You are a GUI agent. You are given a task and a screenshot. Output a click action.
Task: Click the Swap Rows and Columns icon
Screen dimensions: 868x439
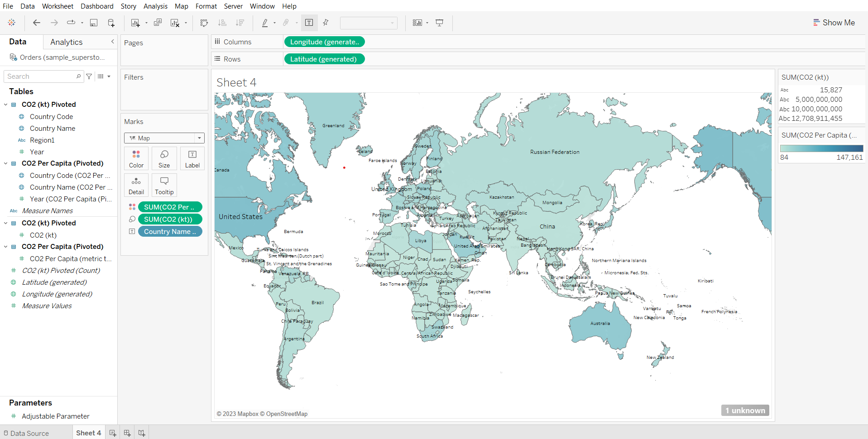pos(204,23)
